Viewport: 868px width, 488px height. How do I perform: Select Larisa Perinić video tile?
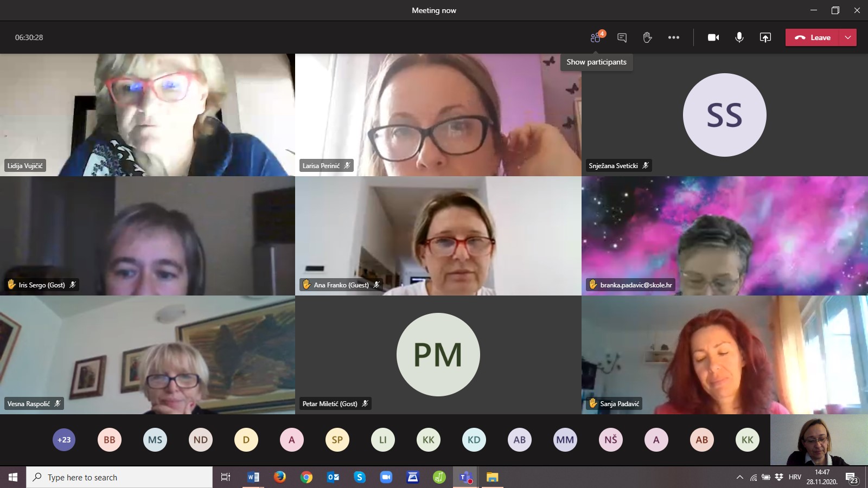pyautogui.click(x=438, y=114)
